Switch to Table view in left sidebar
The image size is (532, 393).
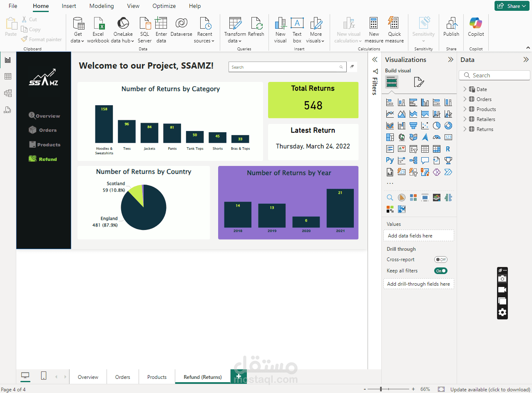[7, 77]
